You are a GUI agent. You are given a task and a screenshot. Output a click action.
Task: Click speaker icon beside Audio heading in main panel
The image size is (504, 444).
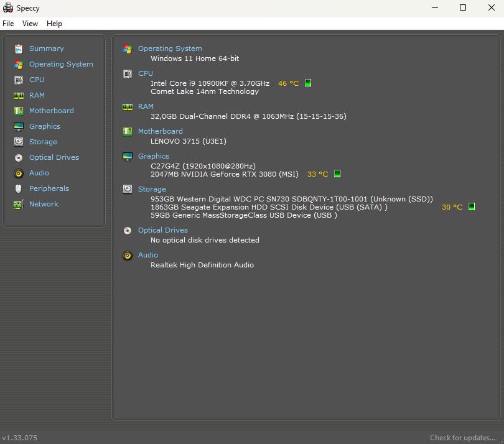pos(128,256)
